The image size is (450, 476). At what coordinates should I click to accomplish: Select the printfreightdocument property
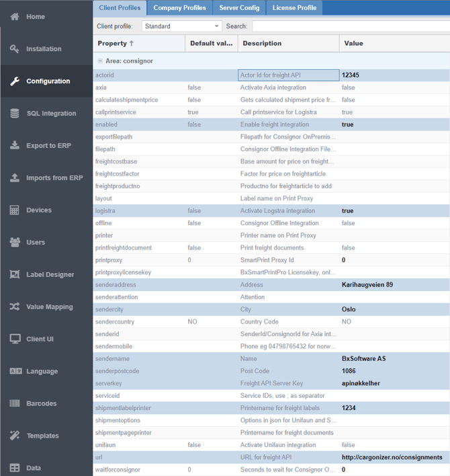pyautogui.click(x=124, y=247)
